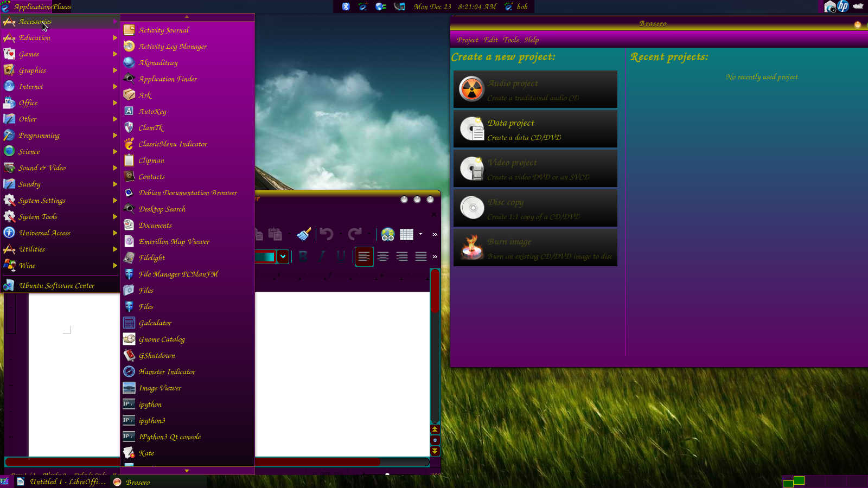This screenshot has height=488, width=868.
Task: Click the Redo arrow in LibreOffice
Action: click(x=355, y=234)
